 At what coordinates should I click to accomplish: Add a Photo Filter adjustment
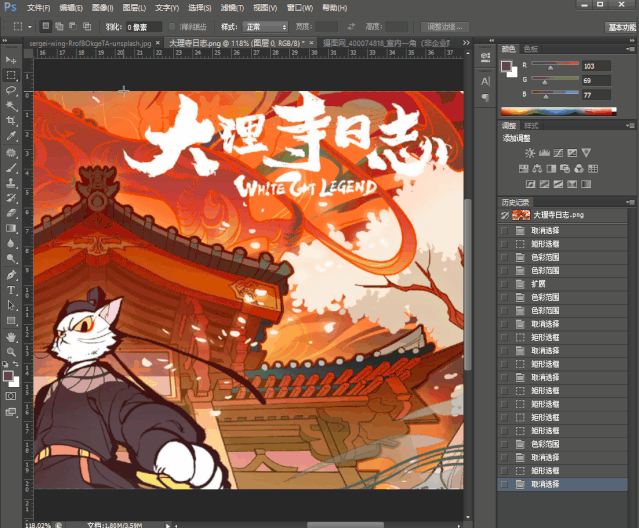point(565,169)
